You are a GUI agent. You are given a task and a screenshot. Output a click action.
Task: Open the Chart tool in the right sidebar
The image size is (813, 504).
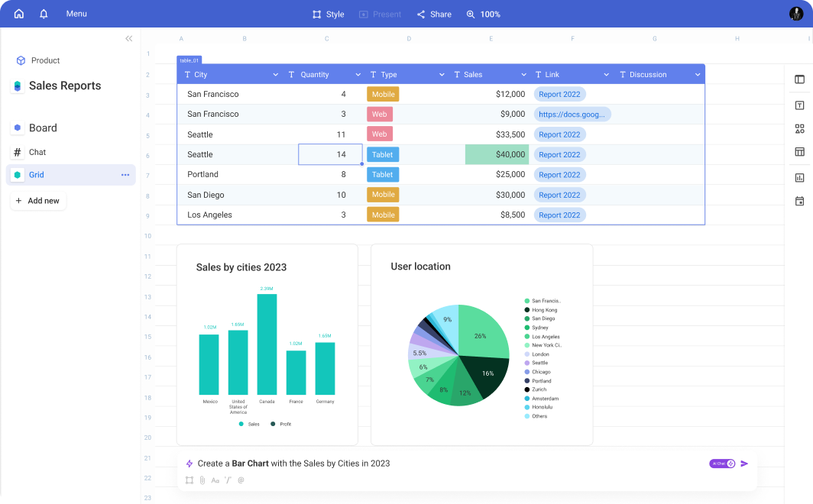coord(799,176)
